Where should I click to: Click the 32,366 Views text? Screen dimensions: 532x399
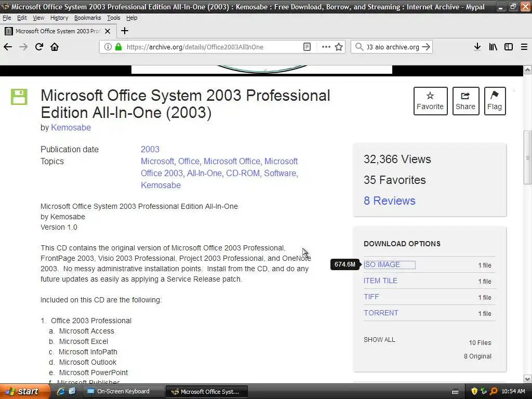click(397, 159)
